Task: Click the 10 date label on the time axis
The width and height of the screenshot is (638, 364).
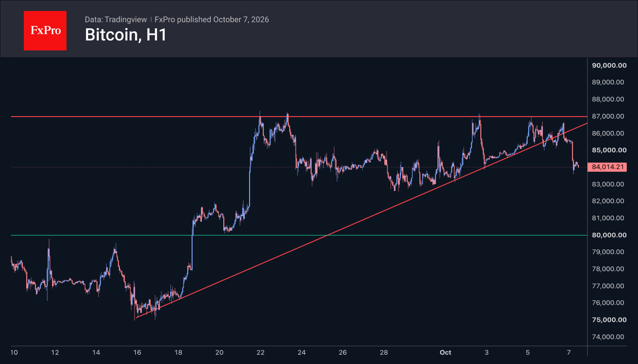Action: click(x=14, y=352)
